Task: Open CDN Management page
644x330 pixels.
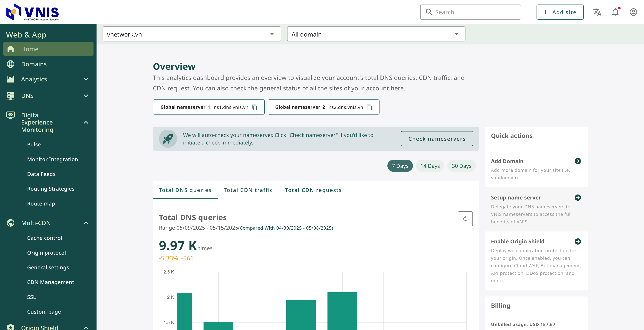Action: point(51,282)
